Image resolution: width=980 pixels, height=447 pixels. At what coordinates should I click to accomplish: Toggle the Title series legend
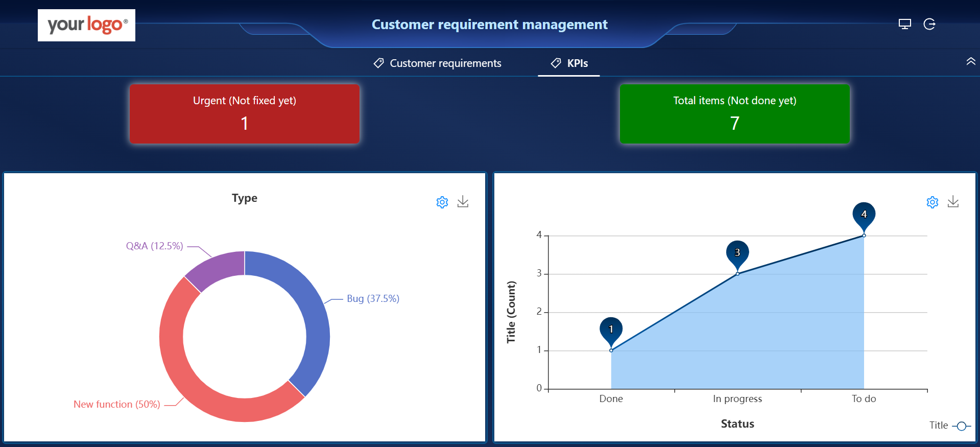(x=950, y=426)
